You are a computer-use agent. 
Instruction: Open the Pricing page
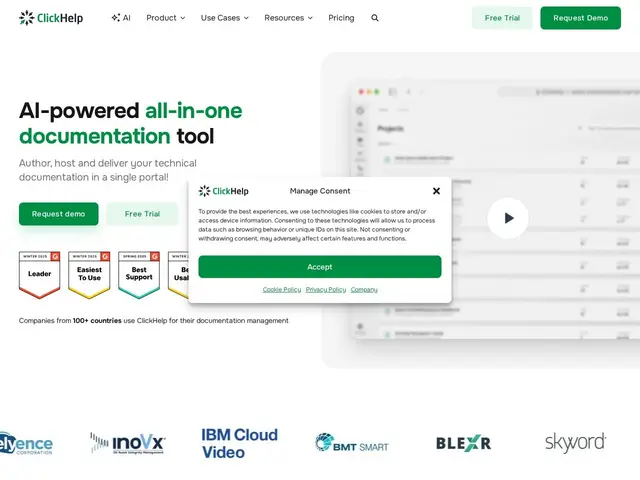pyautogui.click(x=341, y=18)
